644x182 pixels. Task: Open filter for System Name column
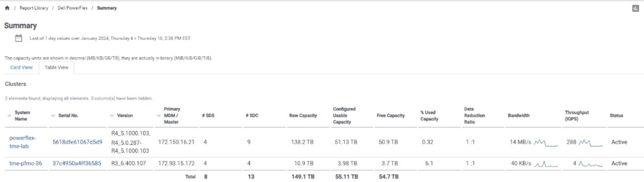coord(9,116)
